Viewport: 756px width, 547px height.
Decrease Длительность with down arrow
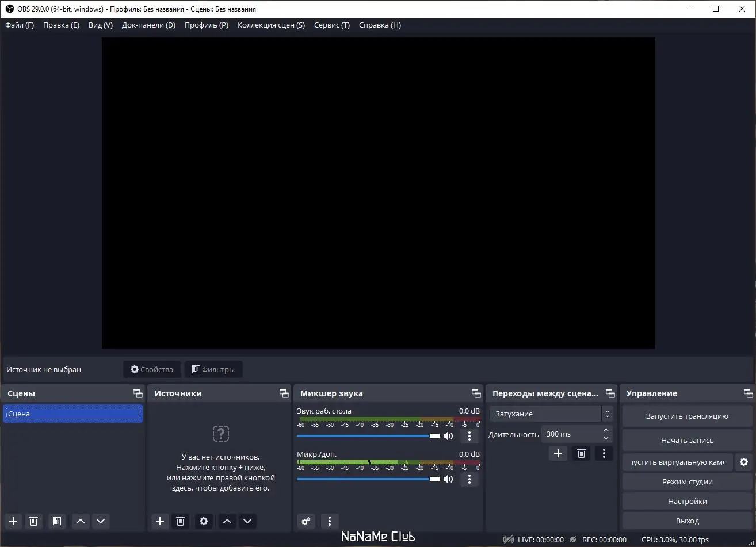pyautogui.click(x=606, y=438)
